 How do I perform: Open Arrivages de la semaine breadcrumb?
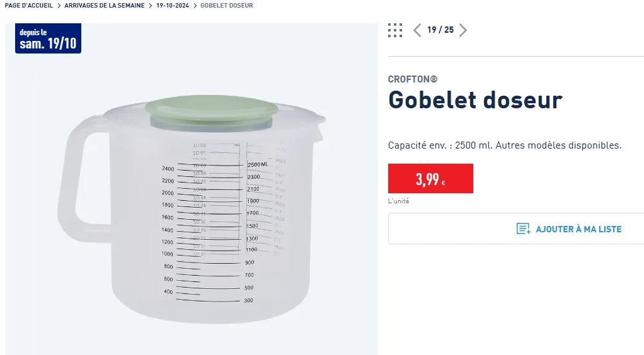pos(105,5)
